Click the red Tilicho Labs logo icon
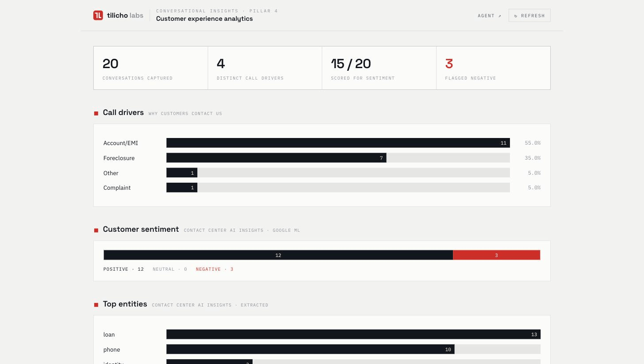The height and width of the screenshot is (364, 644). click(98, 15)
